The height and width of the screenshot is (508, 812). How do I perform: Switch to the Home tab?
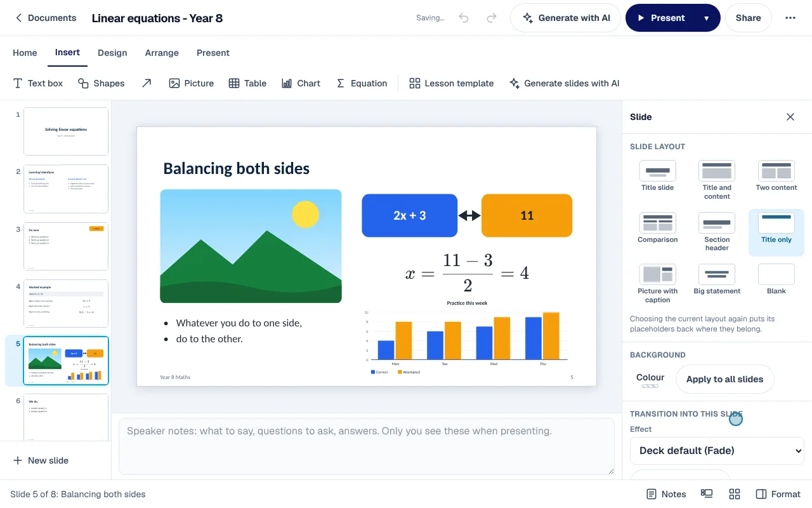coord(25,53)
